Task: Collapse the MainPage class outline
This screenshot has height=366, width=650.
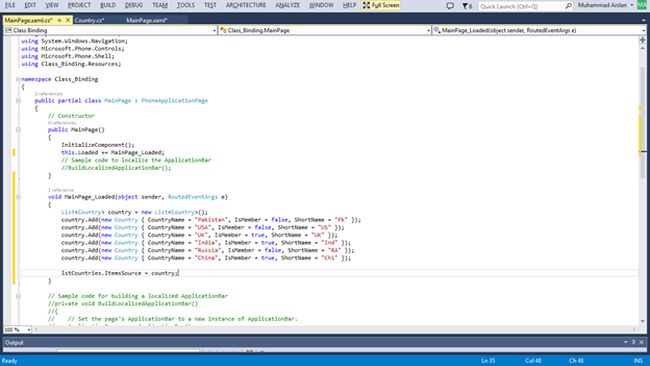Action: 18,101
